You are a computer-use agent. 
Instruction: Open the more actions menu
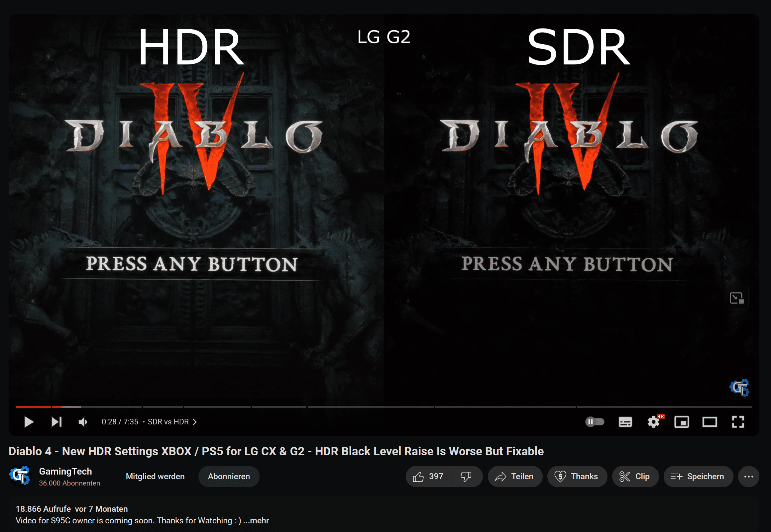pos(749,476)
